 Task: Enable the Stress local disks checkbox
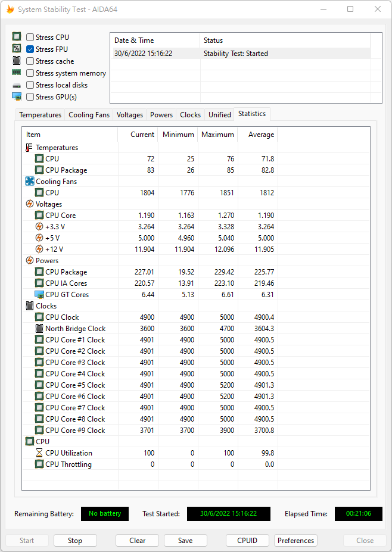pyautogui.click(x=30, y=85)
